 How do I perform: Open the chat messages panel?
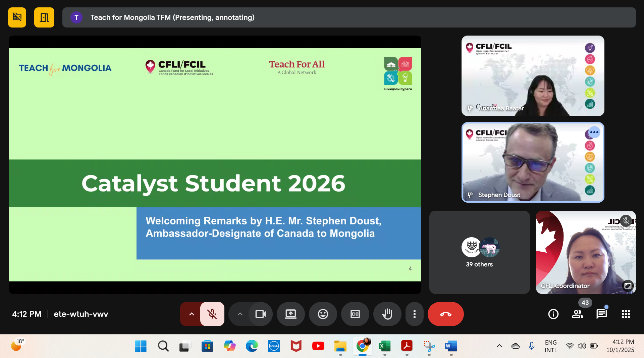(x=601, y=314)
